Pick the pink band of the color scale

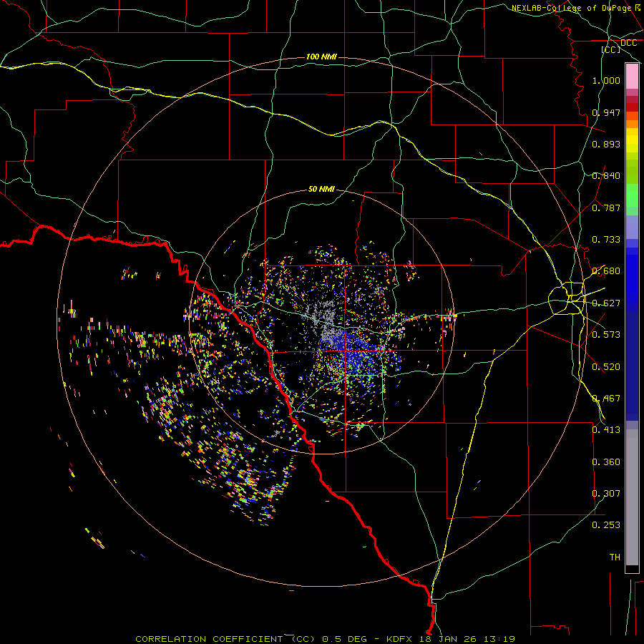632,77
